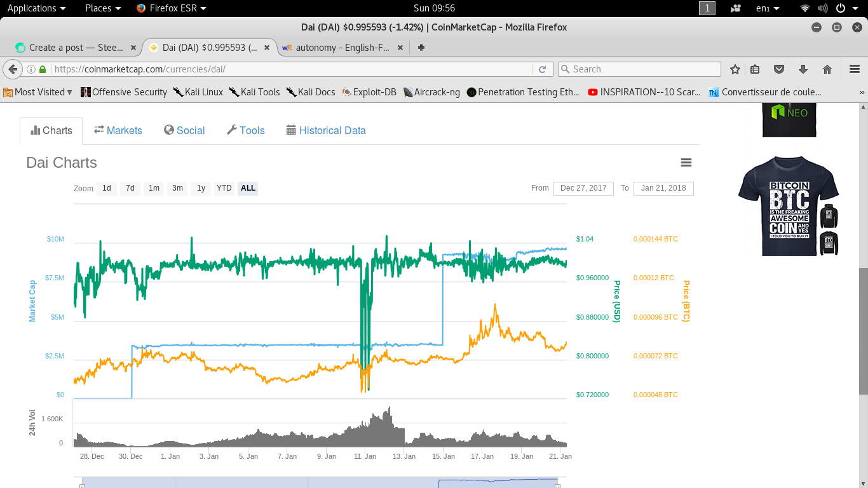868x488 pixels.
Task: Open the Places menu
Action: (104, 8)
